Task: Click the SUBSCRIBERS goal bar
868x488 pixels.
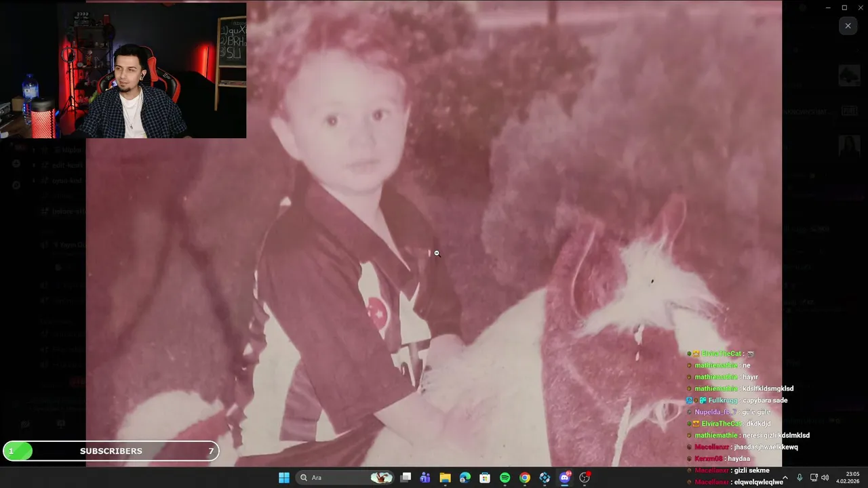Action: coord(111,451)
